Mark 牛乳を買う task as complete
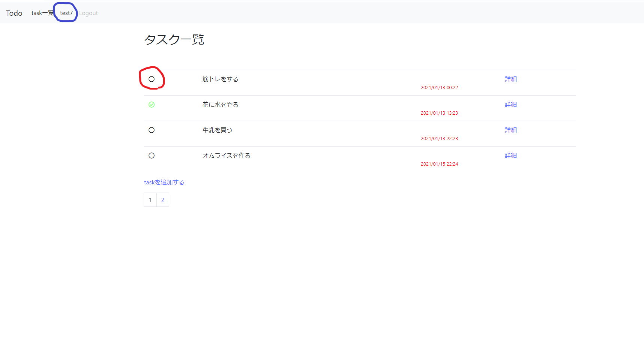 tap(152, 130)
